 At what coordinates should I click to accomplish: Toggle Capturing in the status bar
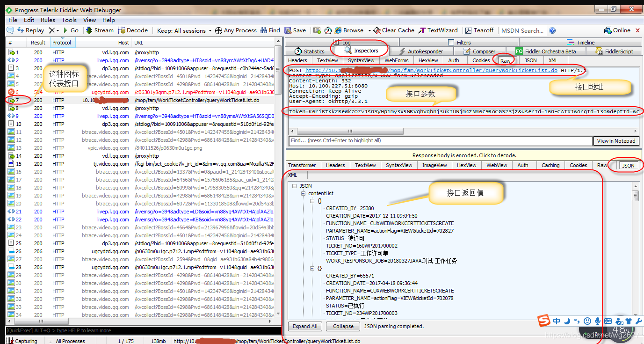click(22, 341)
